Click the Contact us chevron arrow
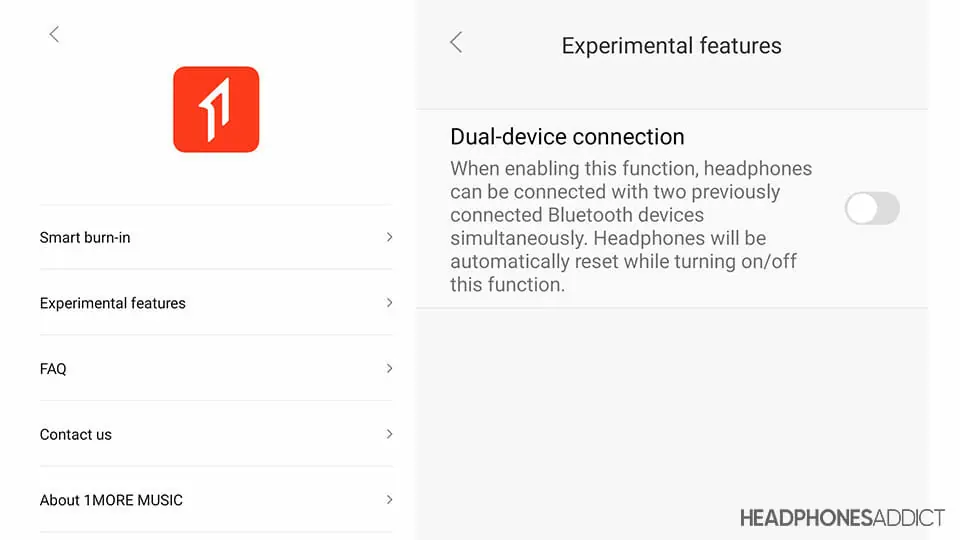960x540 pixels. pyautogui.click(x=389, y=434)
